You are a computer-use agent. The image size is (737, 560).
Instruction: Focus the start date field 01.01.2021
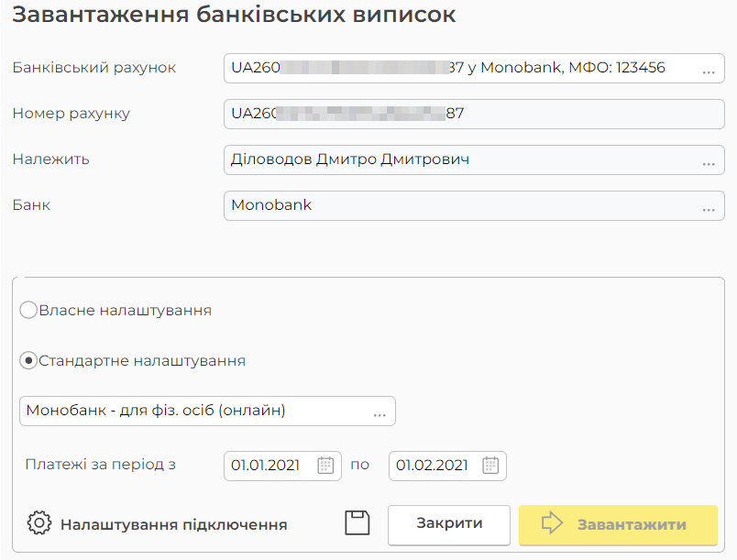pyautogui.click(x=266, y=466)
